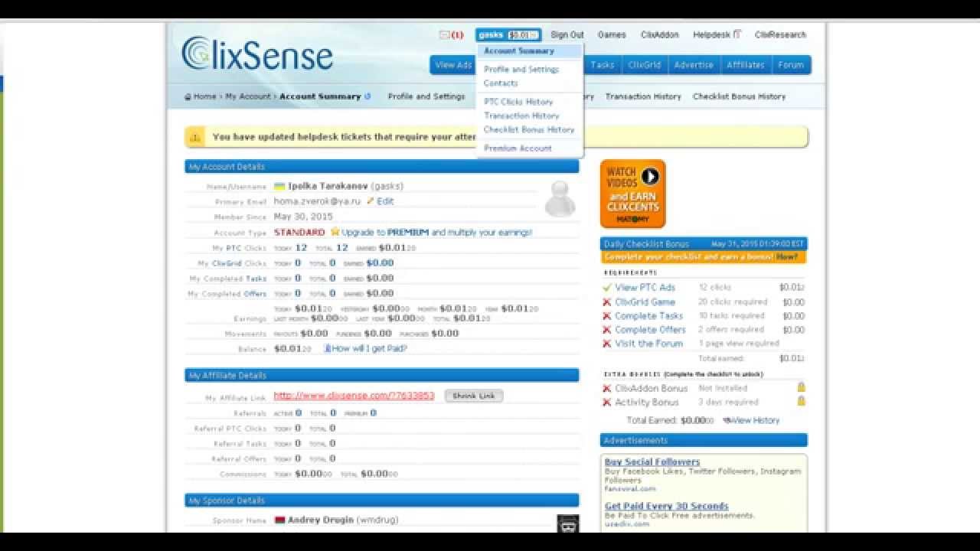Click Get Paid Every 30 Seconds ad

tap(666, 507)
